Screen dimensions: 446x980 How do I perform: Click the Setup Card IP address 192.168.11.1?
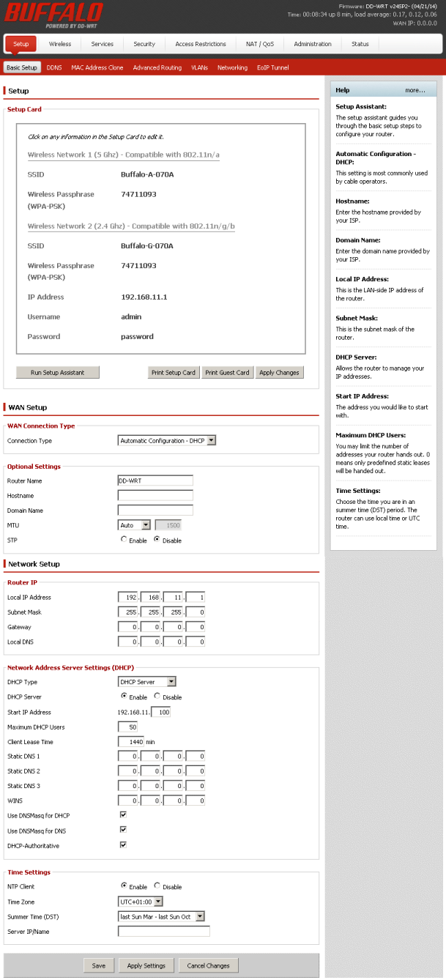(x=144, y=297)
